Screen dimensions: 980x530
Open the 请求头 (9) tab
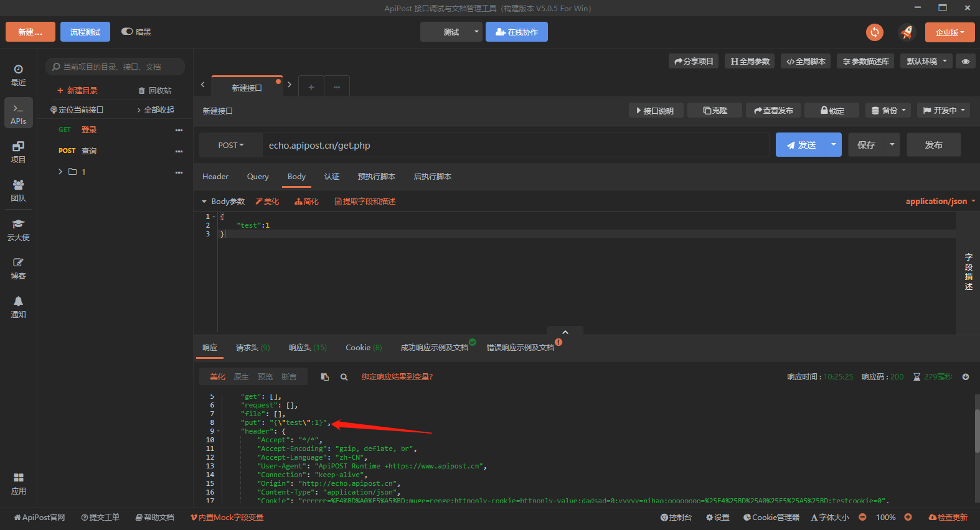(253, 348)
